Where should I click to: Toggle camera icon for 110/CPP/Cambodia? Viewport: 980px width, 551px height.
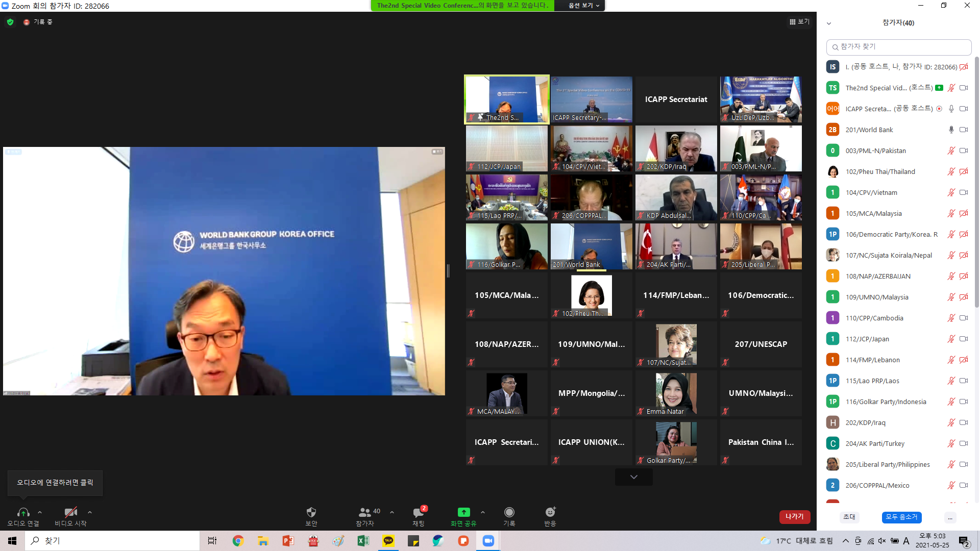pos(964,318)
